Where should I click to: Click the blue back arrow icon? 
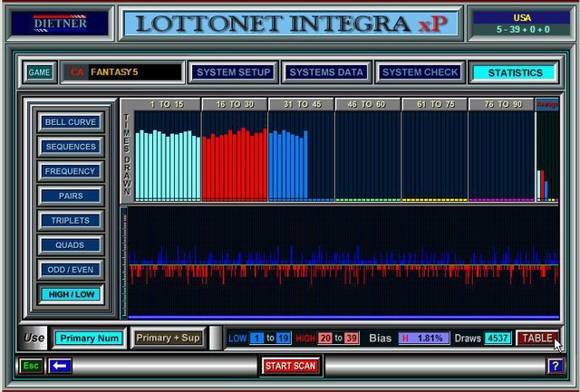[x=61, y=366]
